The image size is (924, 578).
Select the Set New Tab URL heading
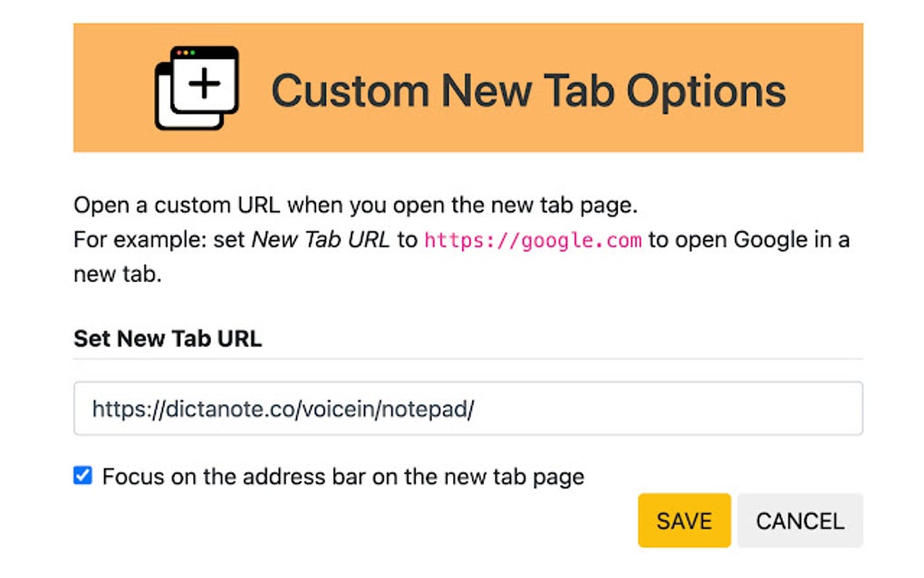(x=167, y=338)
